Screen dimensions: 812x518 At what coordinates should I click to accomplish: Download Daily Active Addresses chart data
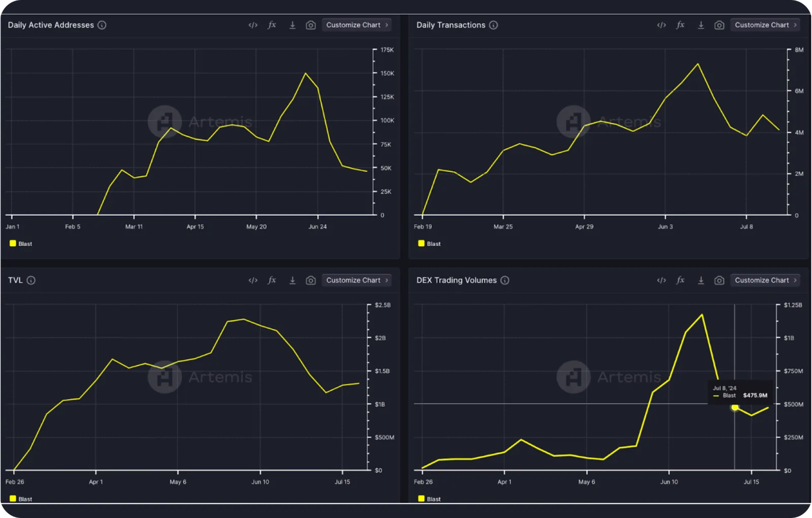pyautogui.click(x=292, y=25)
